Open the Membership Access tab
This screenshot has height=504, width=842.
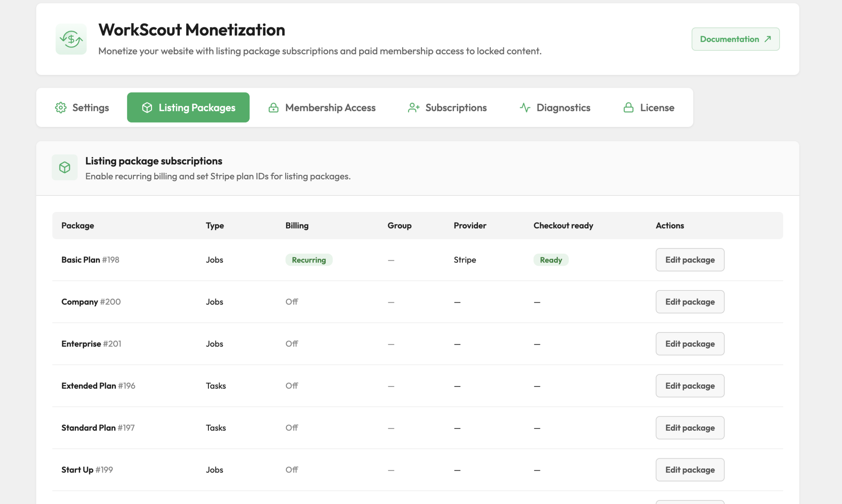[322, 108]
